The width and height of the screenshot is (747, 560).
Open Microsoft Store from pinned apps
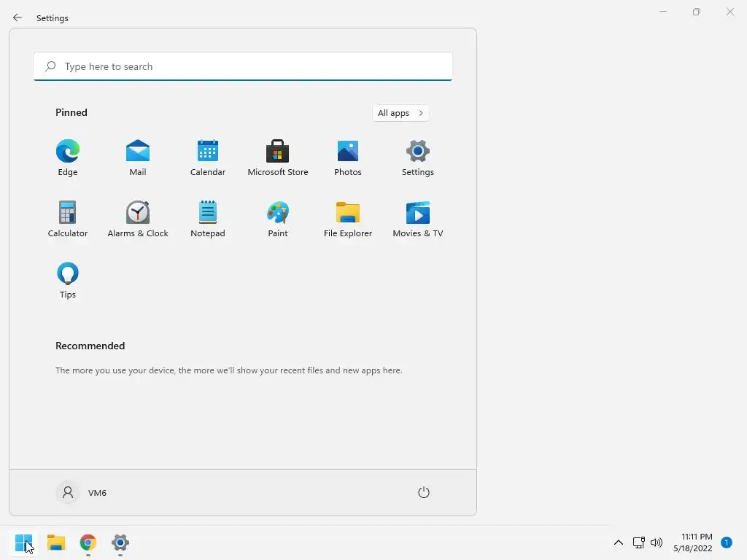[x=278, y=158]
